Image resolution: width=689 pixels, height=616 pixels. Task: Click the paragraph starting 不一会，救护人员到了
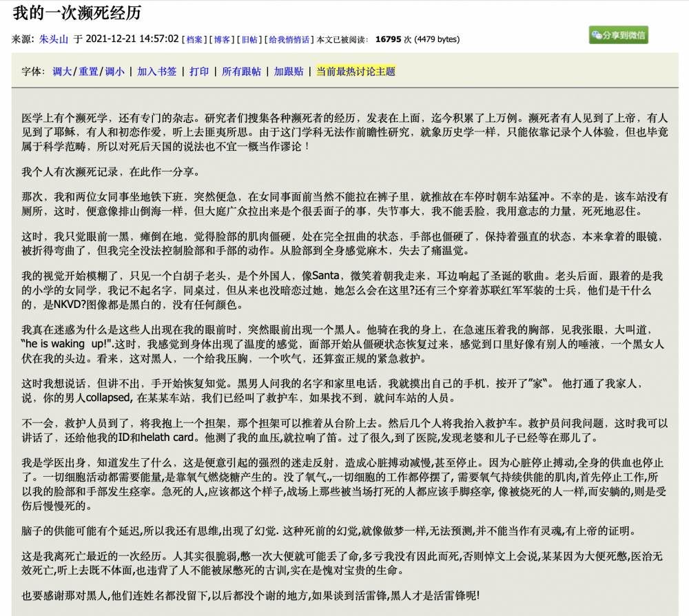[x=344, y=431]
